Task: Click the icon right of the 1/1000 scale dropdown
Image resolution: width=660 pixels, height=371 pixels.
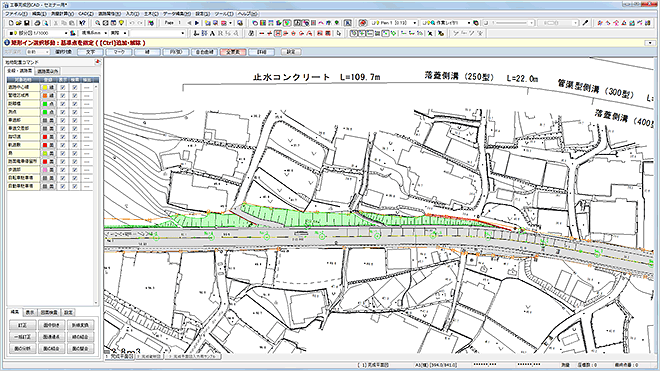Action: pos(72,33)
